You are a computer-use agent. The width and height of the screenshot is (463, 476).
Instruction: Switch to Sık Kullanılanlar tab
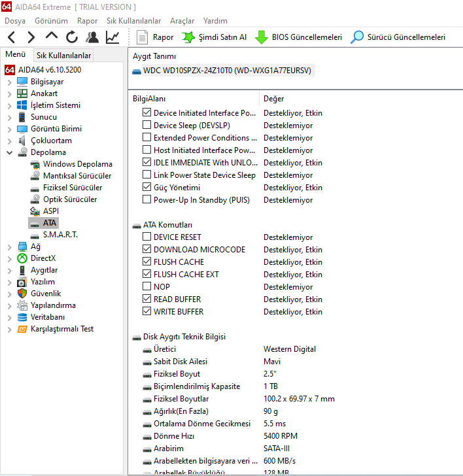63,56
